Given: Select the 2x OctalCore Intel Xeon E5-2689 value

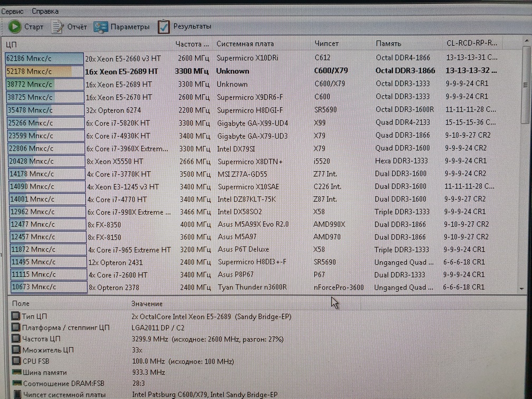Looking at the screenshot, I should pyautogui.click(x=211, y=317).
